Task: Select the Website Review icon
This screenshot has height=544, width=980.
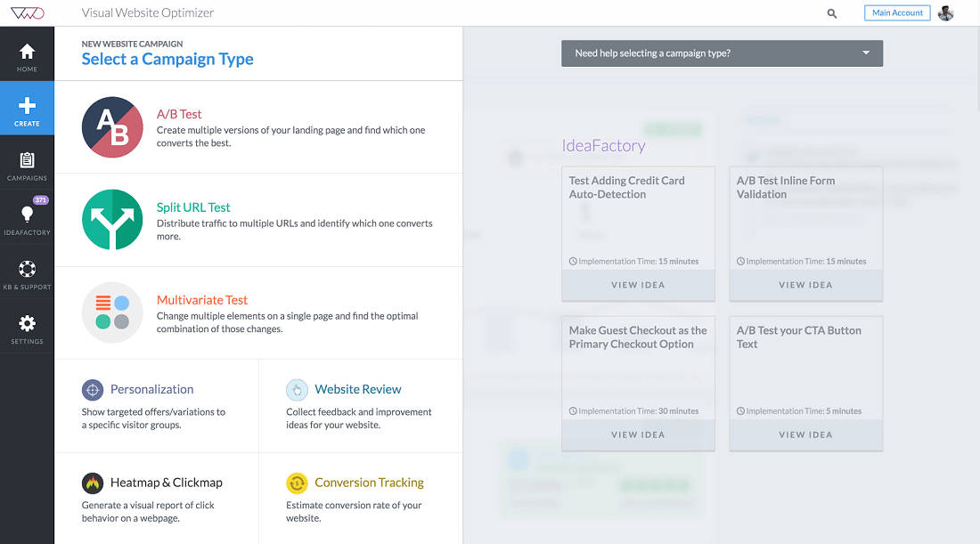Action: pos(295,389)
